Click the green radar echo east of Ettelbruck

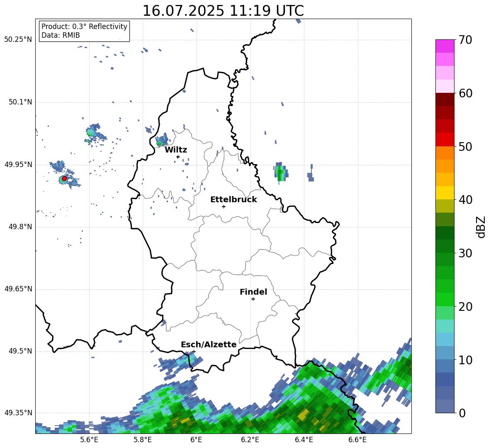(x=281, y=172)
